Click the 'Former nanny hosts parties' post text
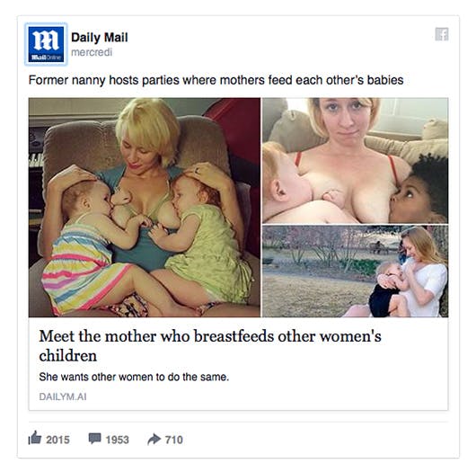The image size is (476, 472). pos(216,80)
